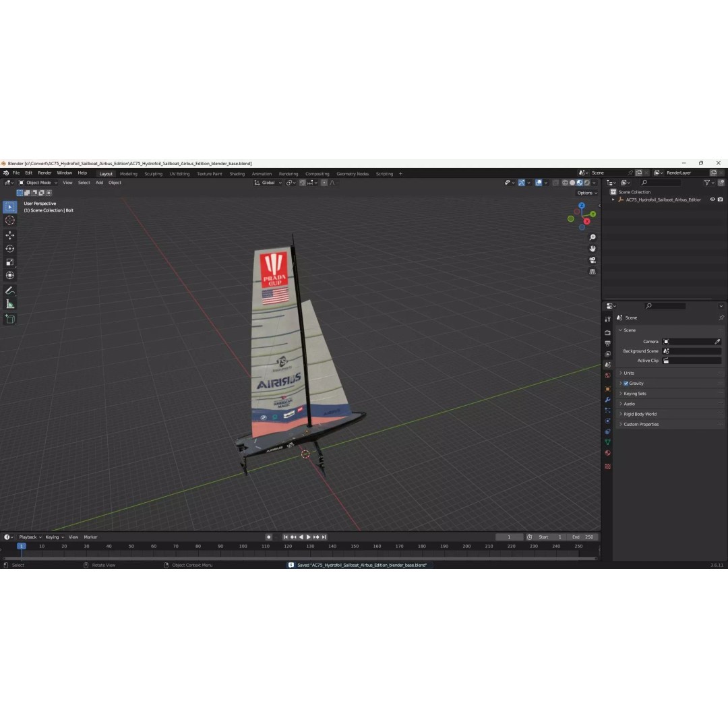Open Object Data properties tab (green triangle)
728x728 pixels.
[607, 442]
